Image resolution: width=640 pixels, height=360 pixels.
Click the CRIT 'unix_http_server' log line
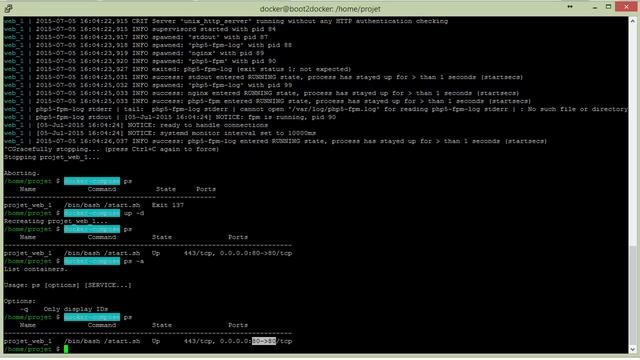(226, 21)
